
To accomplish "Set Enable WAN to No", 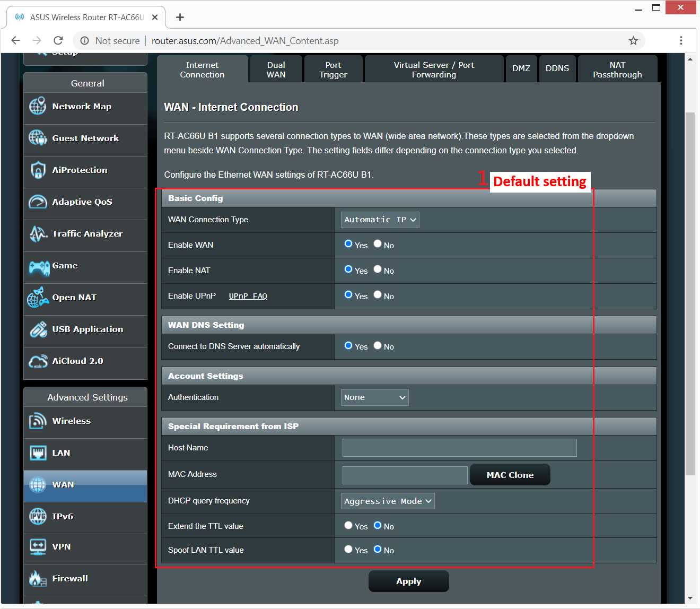I will (378, 244).
